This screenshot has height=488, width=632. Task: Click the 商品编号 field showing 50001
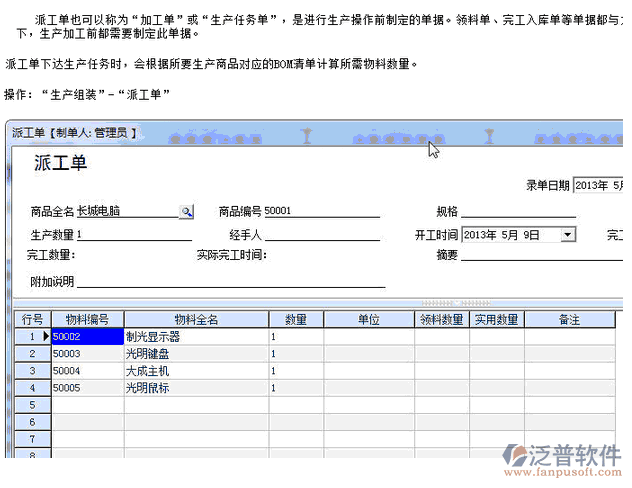click(321, 211)
